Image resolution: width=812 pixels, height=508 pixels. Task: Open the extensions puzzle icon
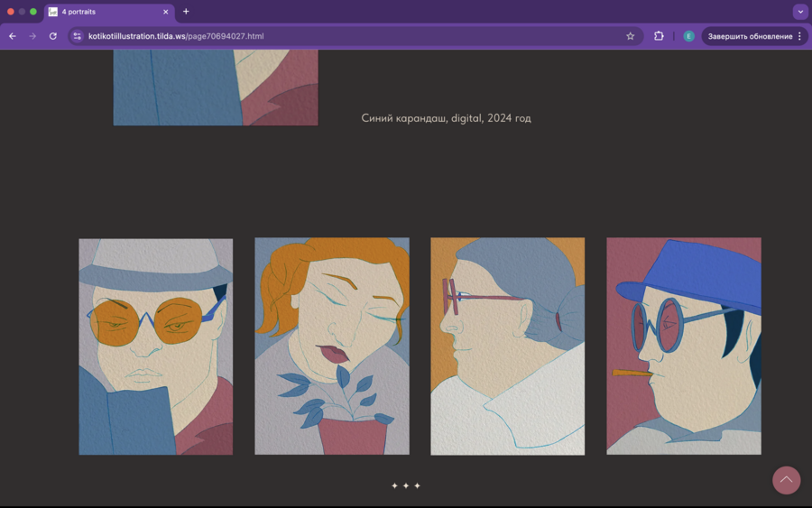659,36
